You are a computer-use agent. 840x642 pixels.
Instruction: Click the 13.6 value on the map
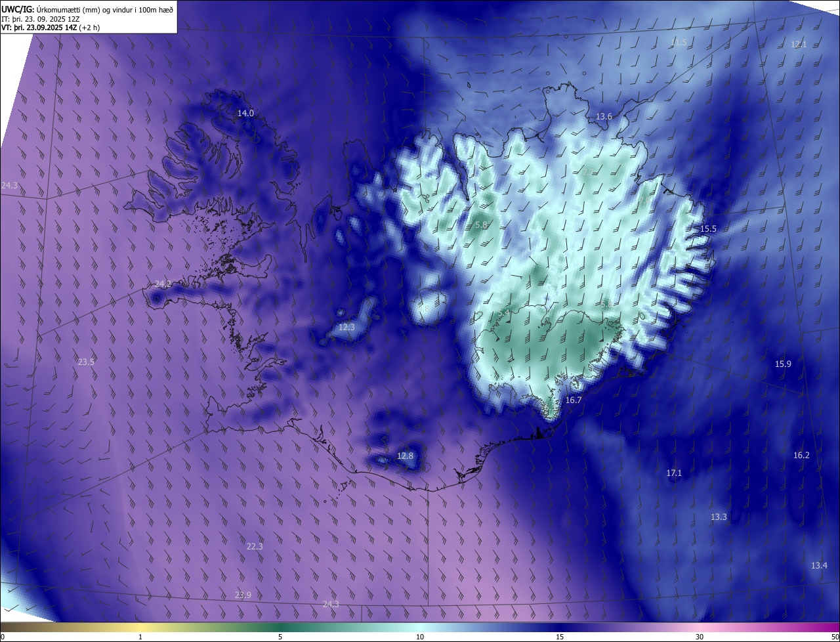(x=604, y=117)
